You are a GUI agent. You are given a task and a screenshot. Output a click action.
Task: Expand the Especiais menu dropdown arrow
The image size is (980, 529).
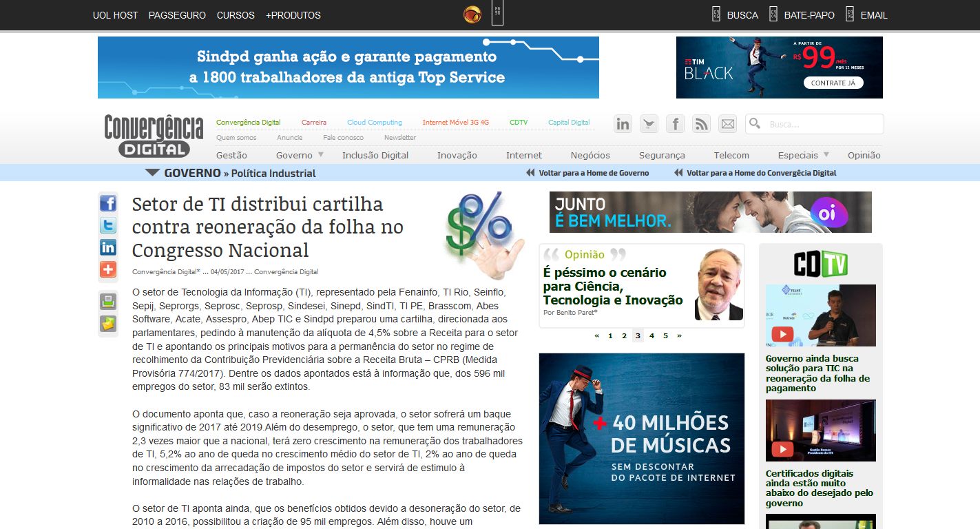(826, 155)
